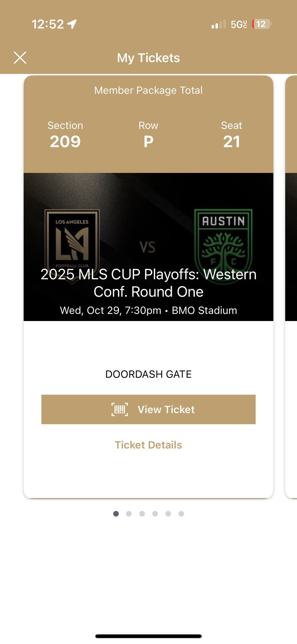Tap the location arrow beside the clock
Screen dimensions: 297x644
71,23
